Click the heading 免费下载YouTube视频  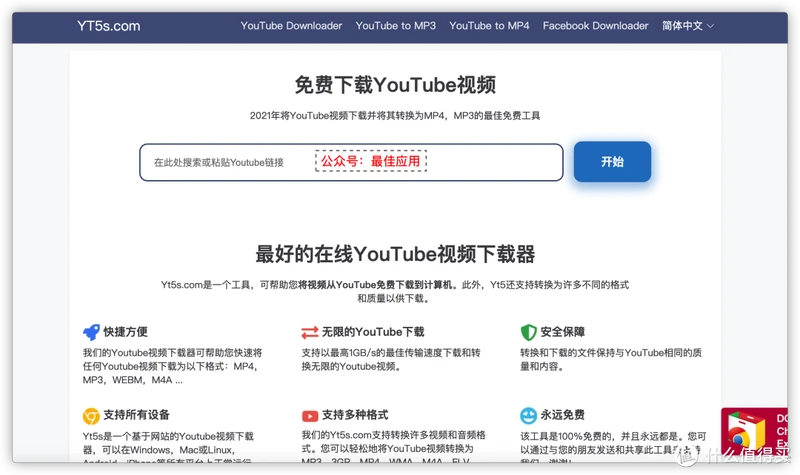395,85
